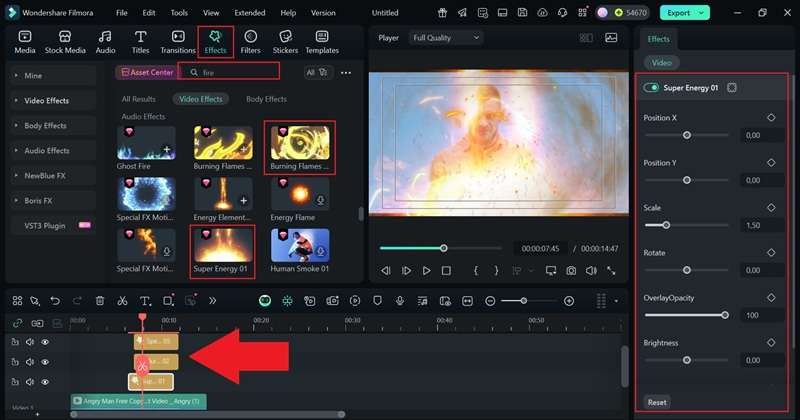Click the Video button in Effects panel
Screen dimensions: 800x420
[x=661, y=63]
